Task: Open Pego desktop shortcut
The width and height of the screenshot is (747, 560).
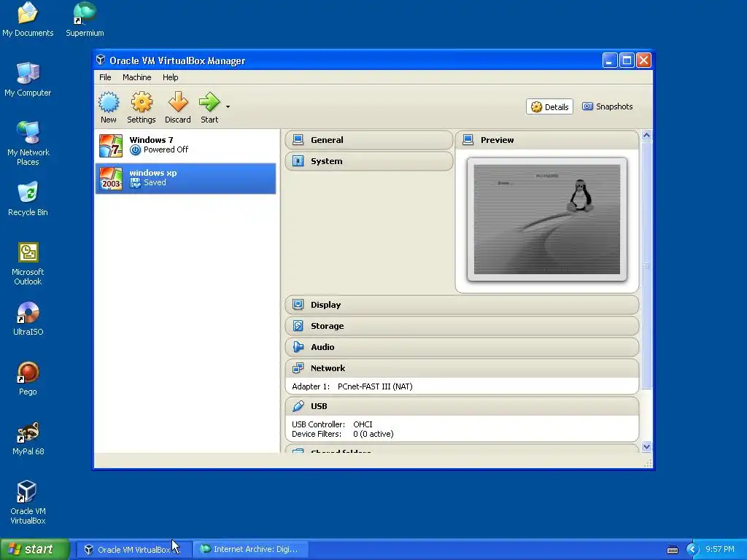Action: point(28,378)
